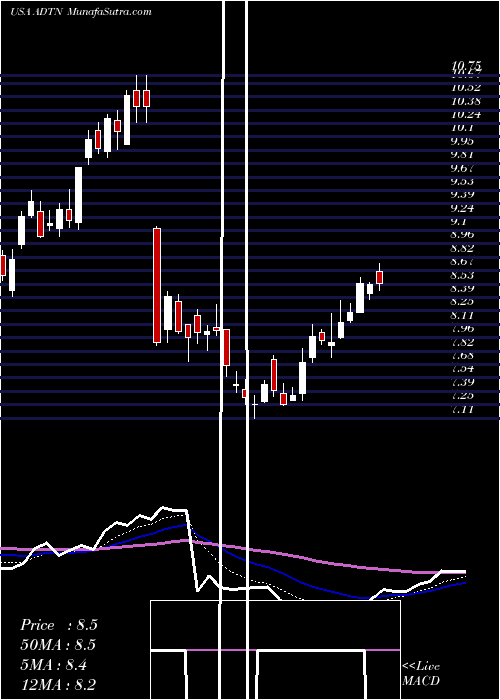This screenshot has width=500, height=700.
Task: Click the <<Live MACD label
Action: coord(421,674)
